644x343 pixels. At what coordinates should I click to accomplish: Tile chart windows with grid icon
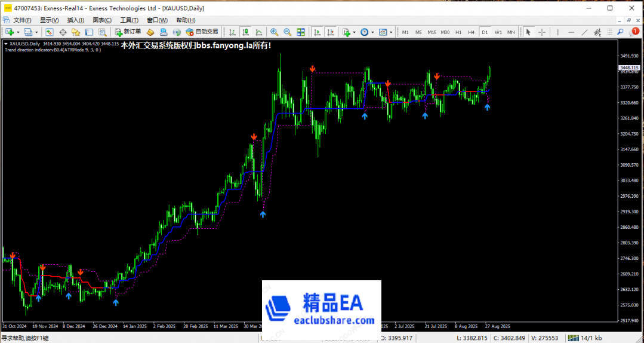301,32
